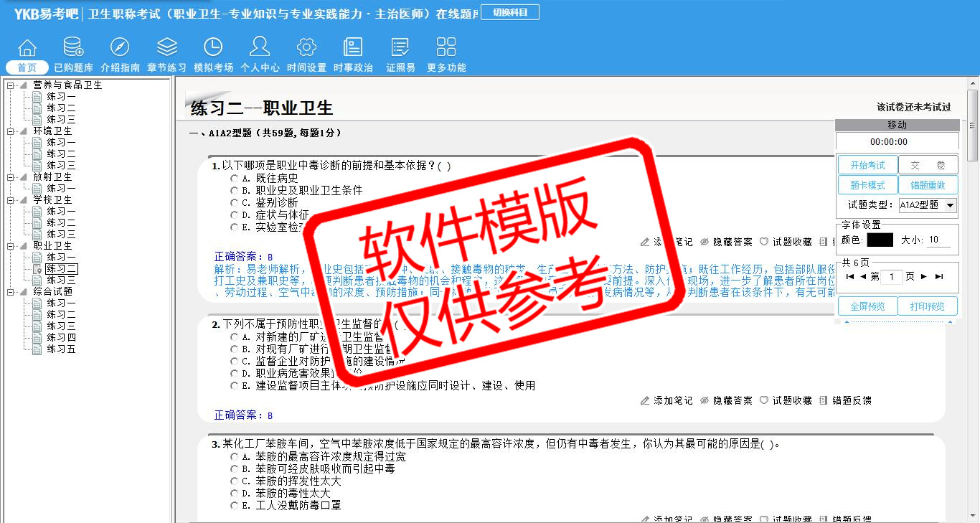Open 练习二 file icon under 职业卫生

[37, 268]
